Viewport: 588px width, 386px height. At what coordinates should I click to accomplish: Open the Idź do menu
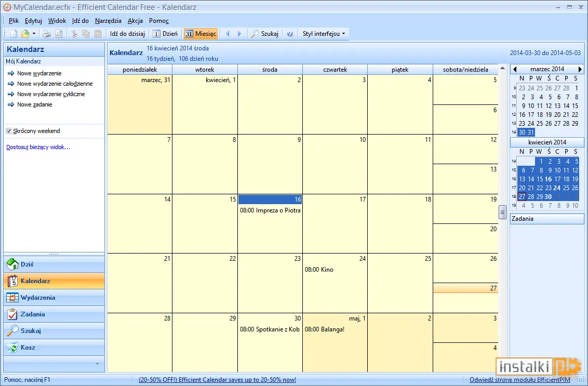click(80, 21)
